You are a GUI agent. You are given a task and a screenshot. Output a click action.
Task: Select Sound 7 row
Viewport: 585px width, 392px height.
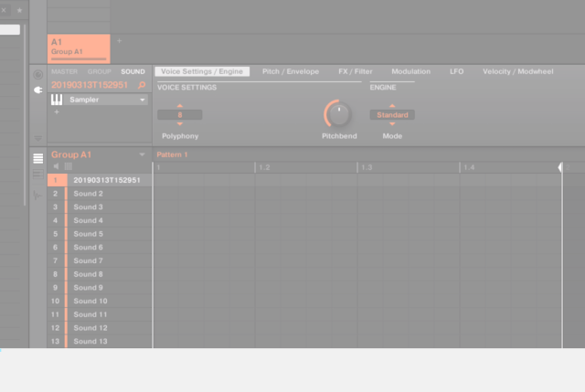(x=100, y=260)
